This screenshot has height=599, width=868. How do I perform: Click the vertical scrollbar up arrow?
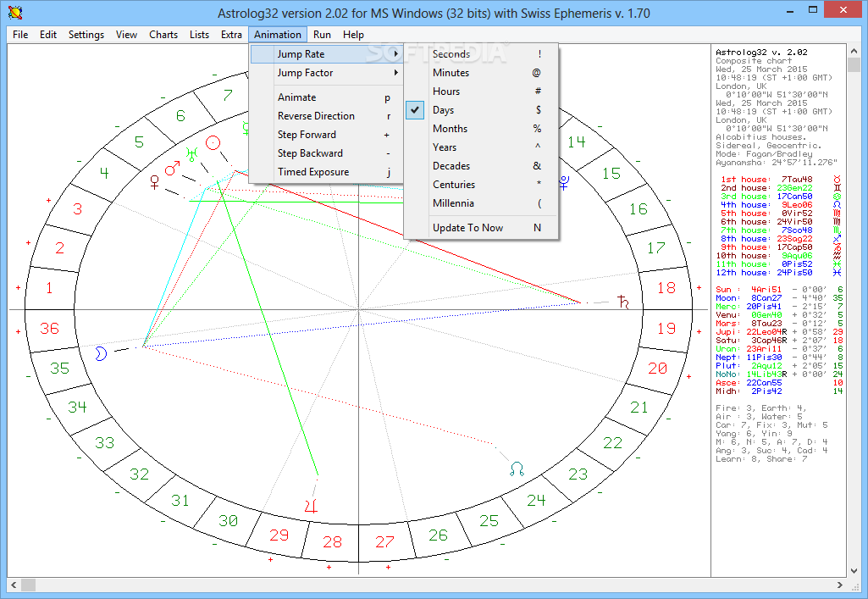pyautogui.click(x=854, y=50)
